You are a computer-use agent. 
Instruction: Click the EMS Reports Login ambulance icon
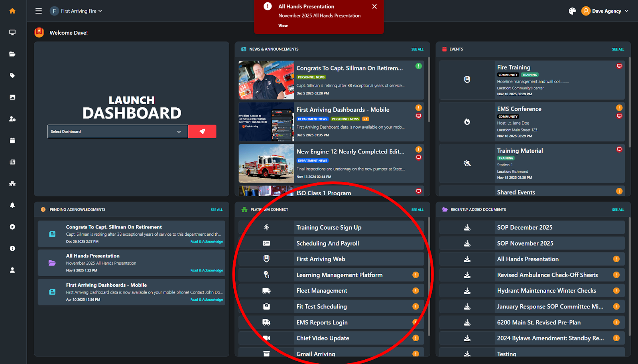266,322
